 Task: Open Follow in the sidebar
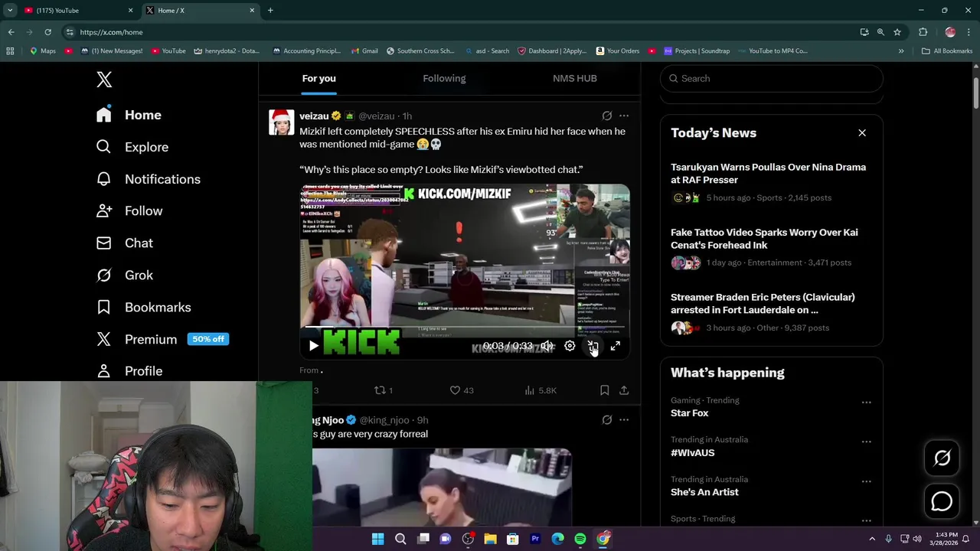click(x=129, y=211)
